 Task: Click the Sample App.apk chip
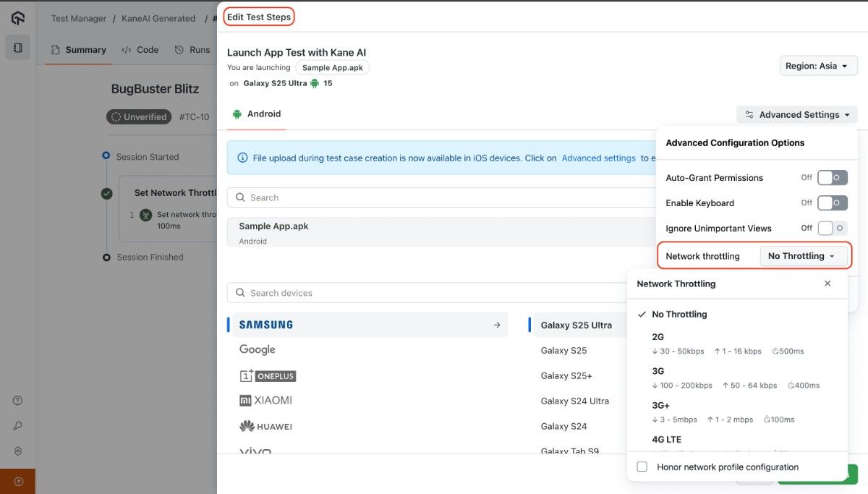(333, 67)
